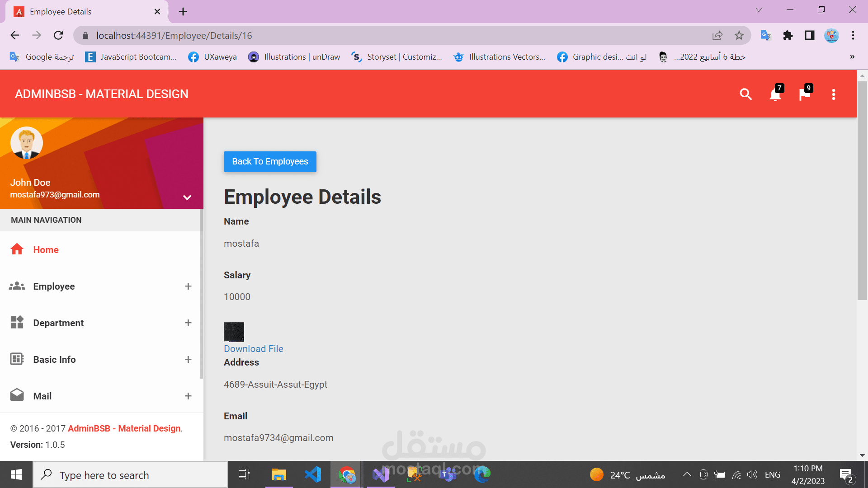Expand the Department menu plus sign

(188, 323)
